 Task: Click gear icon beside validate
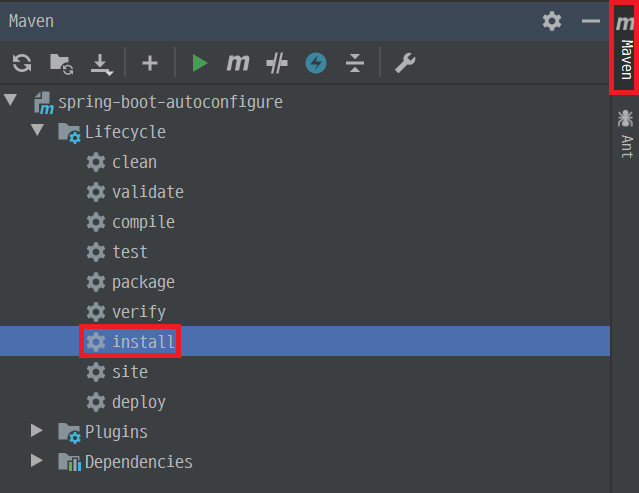[x=96, y=192]
